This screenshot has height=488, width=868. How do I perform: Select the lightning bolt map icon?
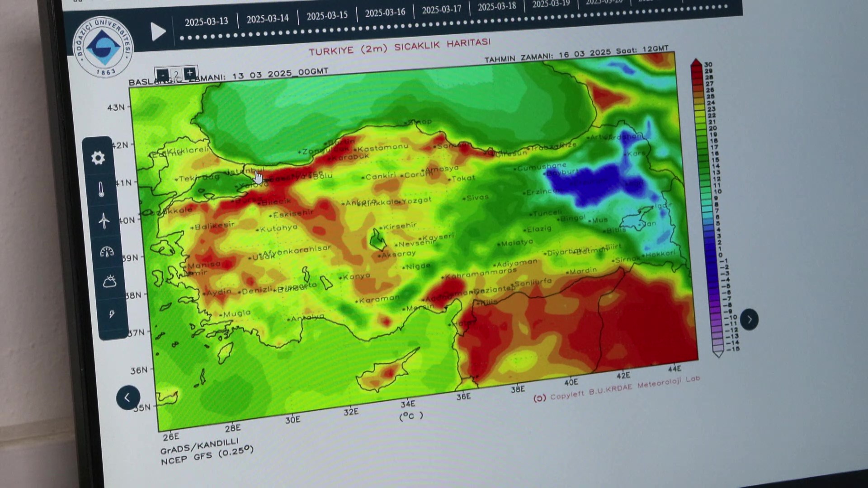click(x=112, y=313)
